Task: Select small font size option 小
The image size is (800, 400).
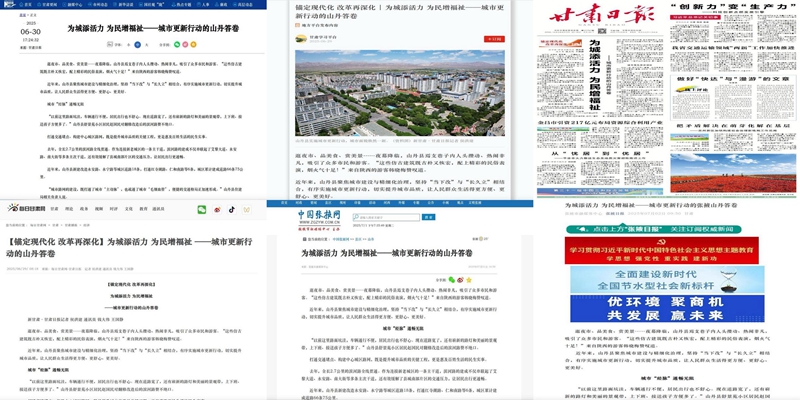Action: [x=128, y=45]
